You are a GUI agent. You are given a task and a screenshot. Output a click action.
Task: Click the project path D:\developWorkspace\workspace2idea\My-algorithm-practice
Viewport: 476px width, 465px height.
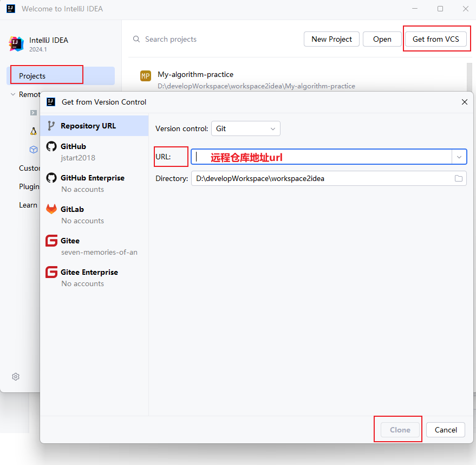(x=256, y=86)
